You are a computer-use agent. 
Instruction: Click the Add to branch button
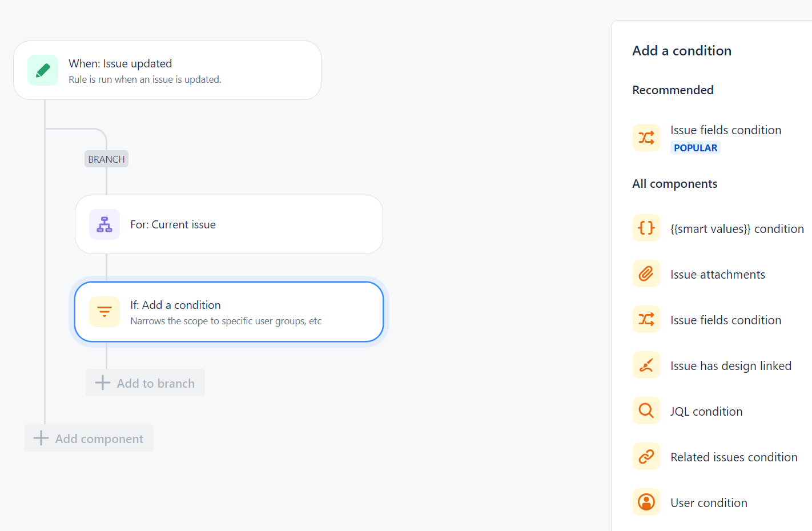pos(145,383)
